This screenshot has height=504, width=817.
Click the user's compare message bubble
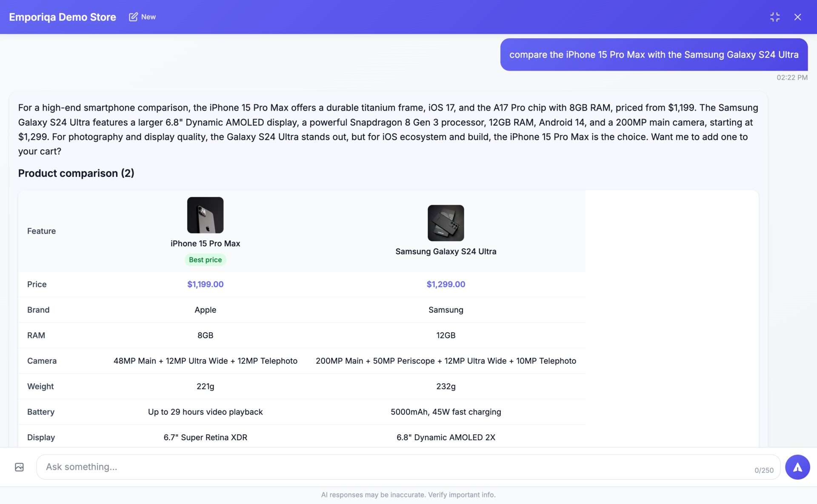654,54
